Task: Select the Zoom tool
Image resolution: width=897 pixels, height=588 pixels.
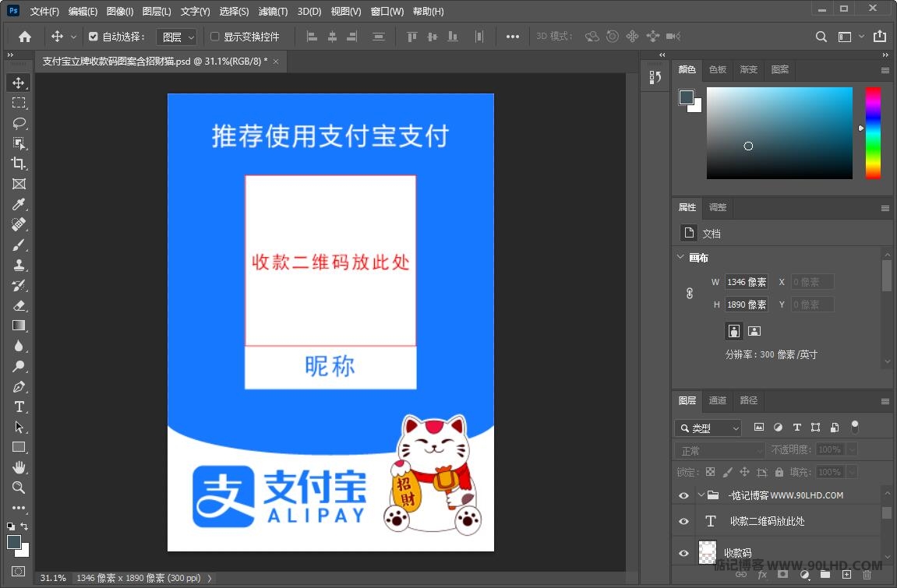Action: (x=18, y=488)
